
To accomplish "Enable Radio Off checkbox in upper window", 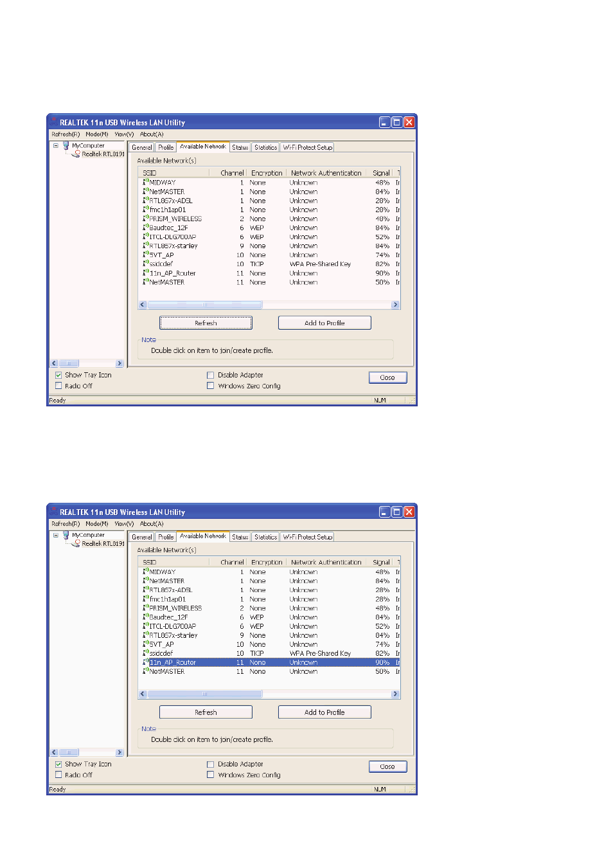I will [58, 386].
